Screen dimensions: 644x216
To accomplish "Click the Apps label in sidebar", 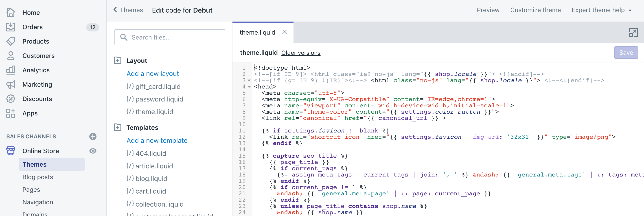I will pos(30,113).
